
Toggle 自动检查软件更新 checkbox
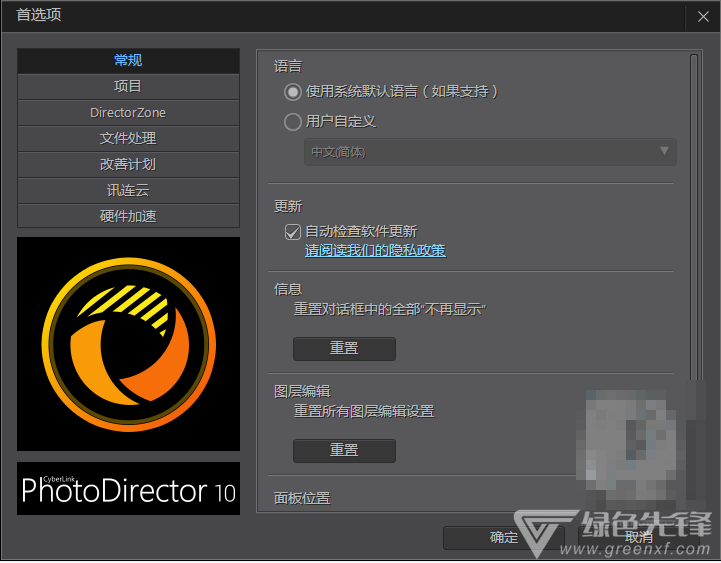pyautogui.click(x=293, y=232)
